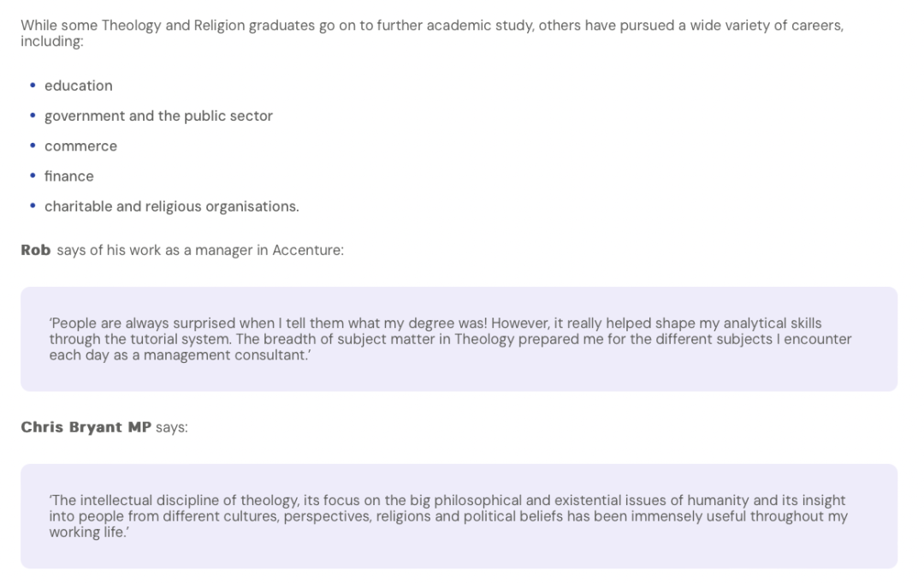
Task: Click bullet beside 'charitable and religious organisations'
Action: pos(33,205)
